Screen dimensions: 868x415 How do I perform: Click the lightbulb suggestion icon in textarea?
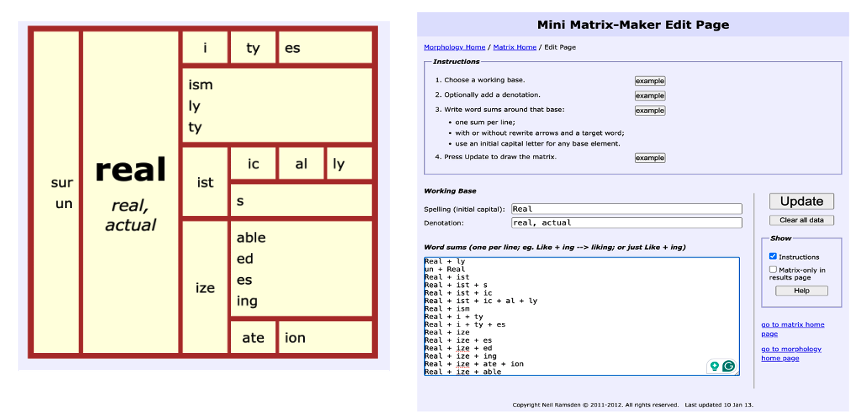coord(715,366)
